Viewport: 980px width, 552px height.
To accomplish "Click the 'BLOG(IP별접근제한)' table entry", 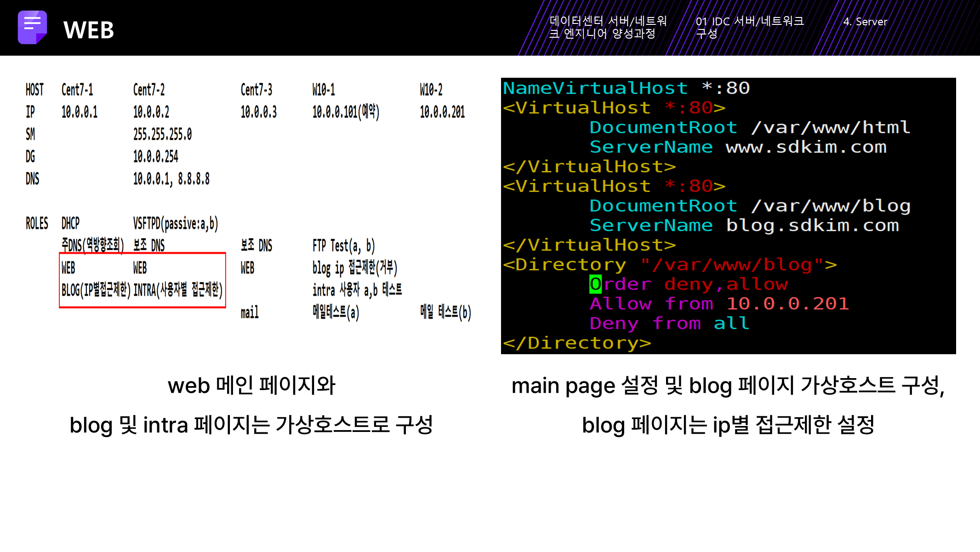I will pyautogui.click(x=96, y=290).
